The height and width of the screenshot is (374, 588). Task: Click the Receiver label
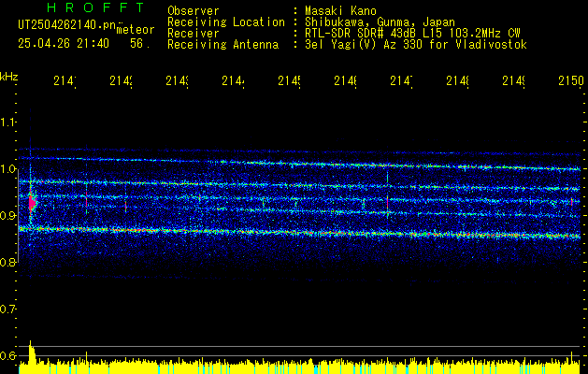(x=194, y=34)
